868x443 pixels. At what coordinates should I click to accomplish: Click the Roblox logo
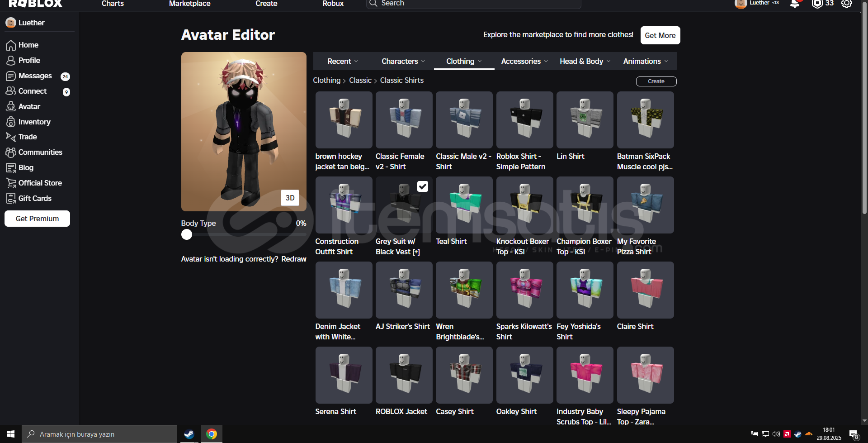pos(35,4)
